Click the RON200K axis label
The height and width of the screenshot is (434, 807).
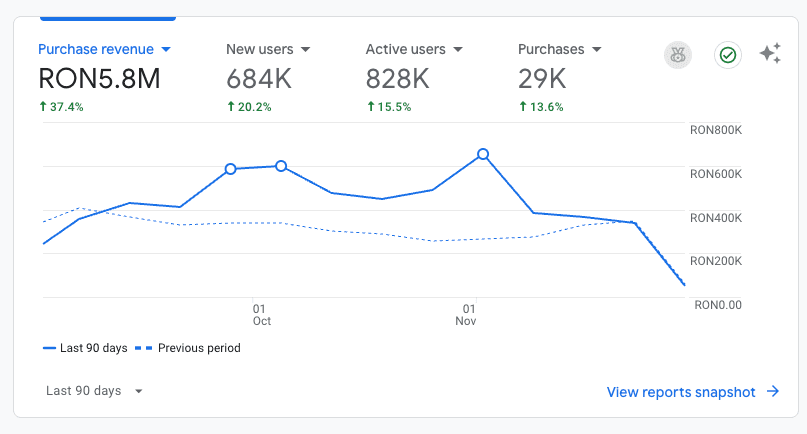click(x=716, y=261)
